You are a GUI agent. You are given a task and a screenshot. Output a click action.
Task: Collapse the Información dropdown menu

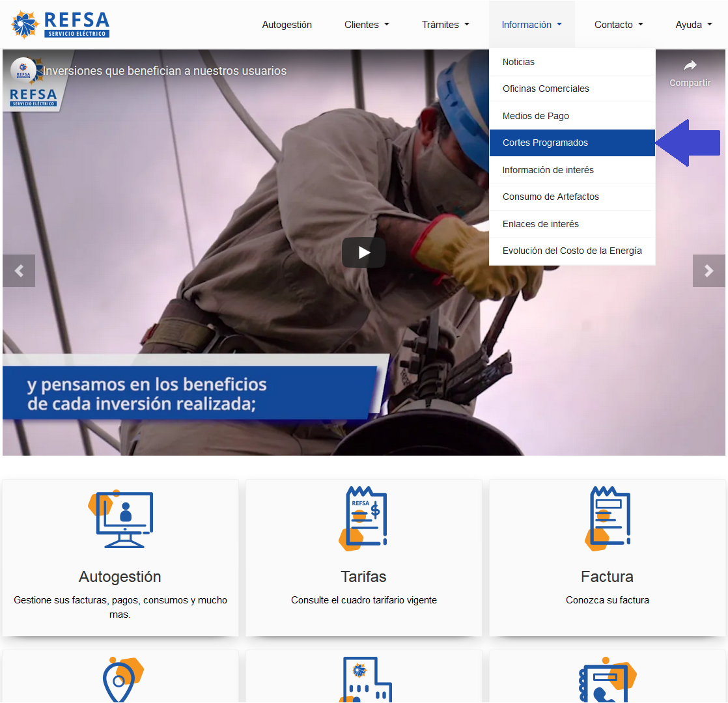click(x=531, y=25)
